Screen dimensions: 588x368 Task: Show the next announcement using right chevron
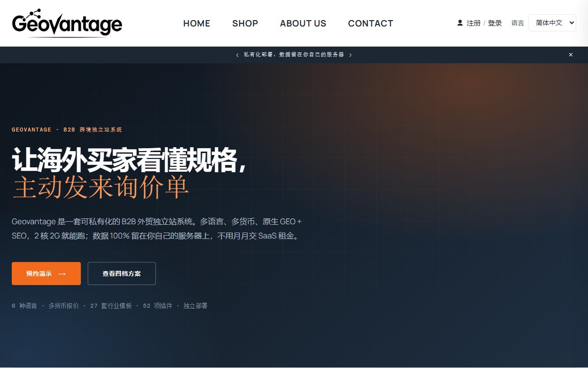[350, 55]
